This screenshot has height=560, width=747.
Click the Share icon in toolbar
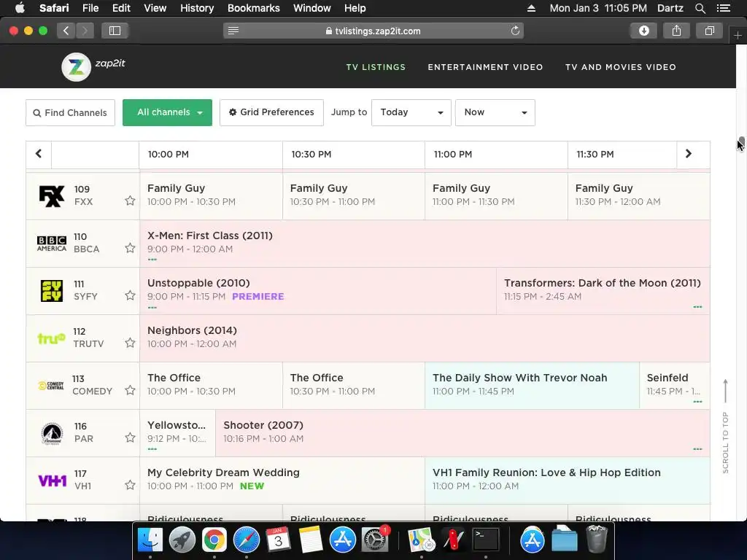676,31
